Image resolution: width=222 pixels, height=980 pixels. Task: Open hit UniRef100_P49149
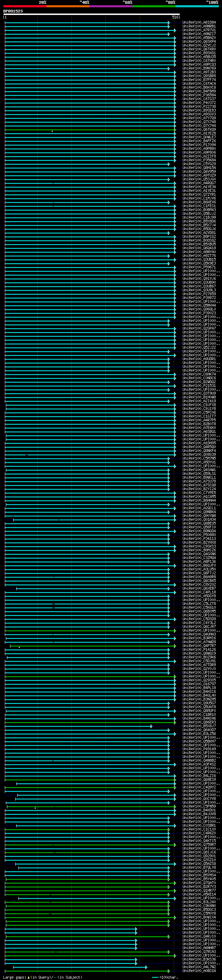point(199,749)
